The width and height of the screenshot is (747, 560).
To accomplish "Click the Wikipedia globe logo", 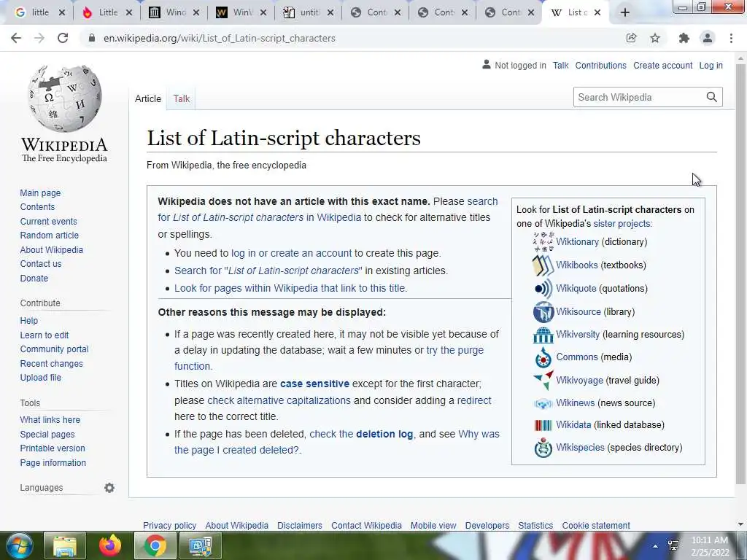I will tap(65, 98).
